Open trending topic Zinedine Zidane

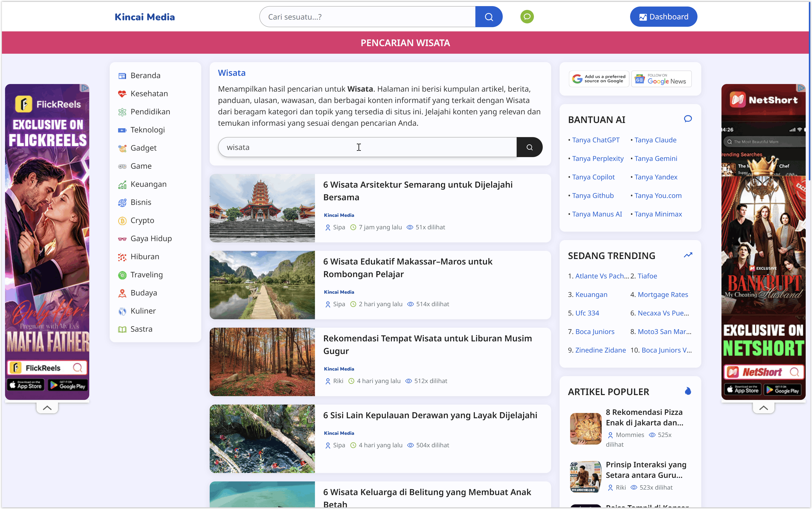(x=600, y=350)
